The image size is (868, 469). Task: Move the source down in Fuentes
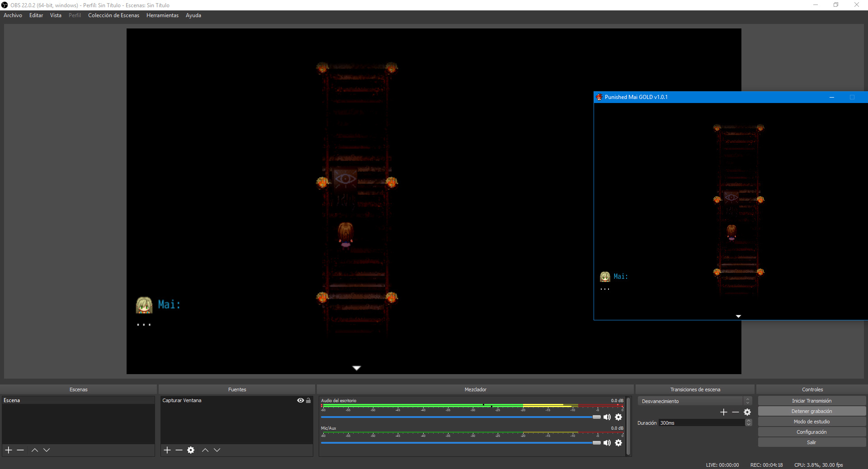(217, 450)
